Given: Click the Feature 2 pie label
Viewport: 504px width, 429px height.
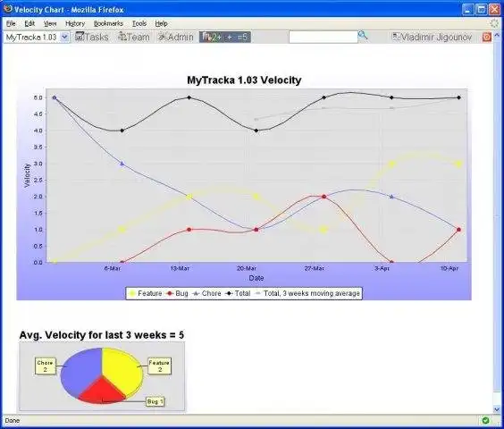Looking at the screenshot, I should tap(159, 366).
